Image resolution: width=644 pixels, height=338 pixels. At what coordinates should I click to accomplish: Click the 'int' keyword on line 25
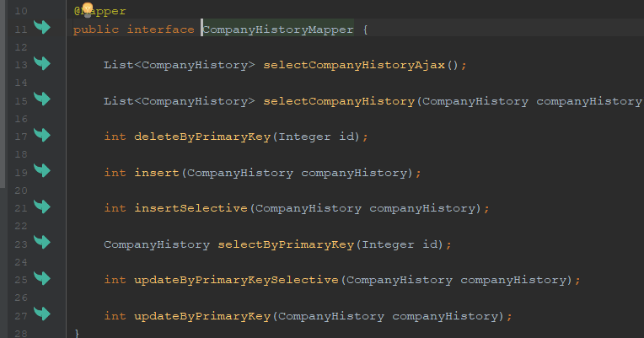(x=115, y=280)
